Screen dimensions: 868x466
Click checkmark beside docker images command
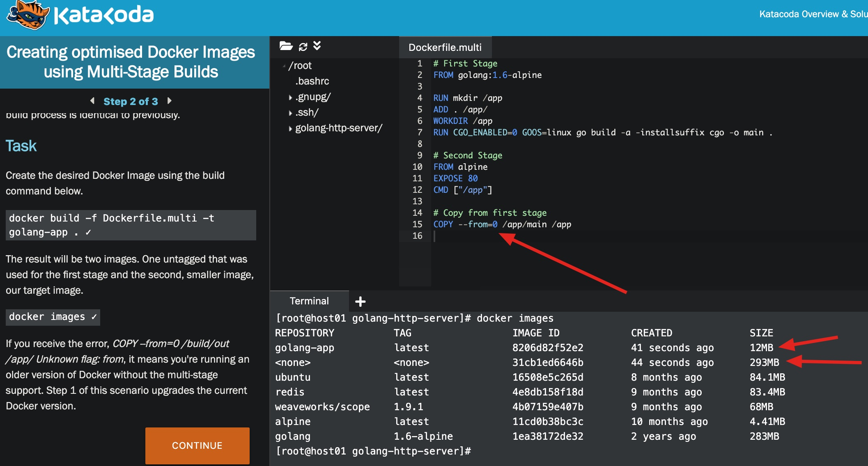[94, 317]
